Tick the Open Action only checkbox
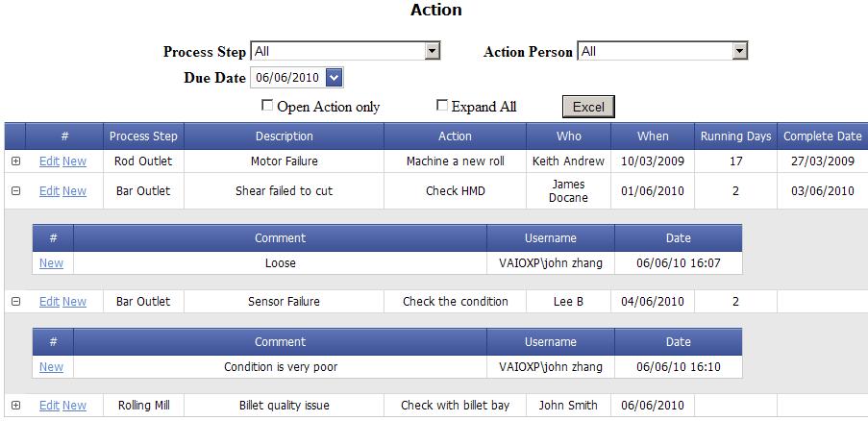Viewport: 868px width, 421px height. click(x=267, y=105)
